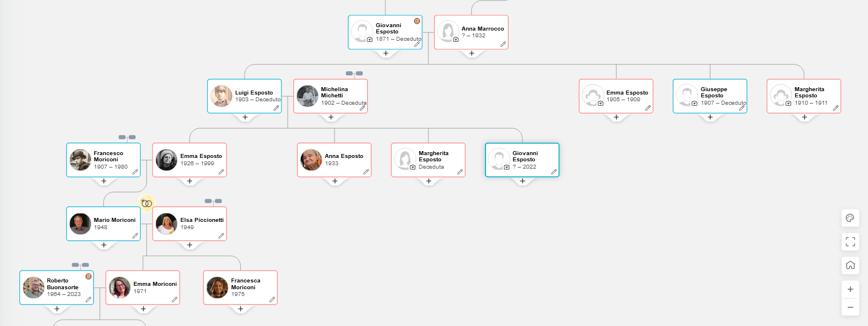
Task: Open Emma Moriconi's profile photo
Action: click(x=120, y=288)
